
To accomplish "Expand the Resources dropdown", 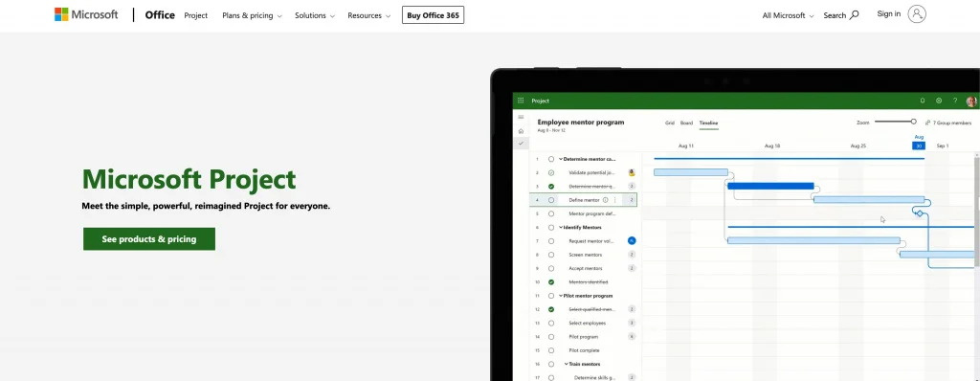I will click(369, 15).
